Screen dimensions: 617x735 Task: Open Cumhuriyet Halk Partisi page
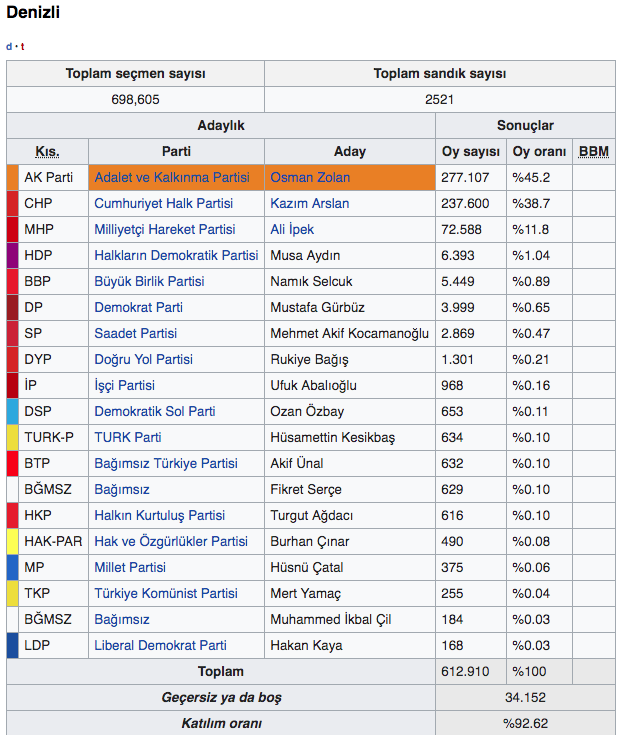[163, 204]
